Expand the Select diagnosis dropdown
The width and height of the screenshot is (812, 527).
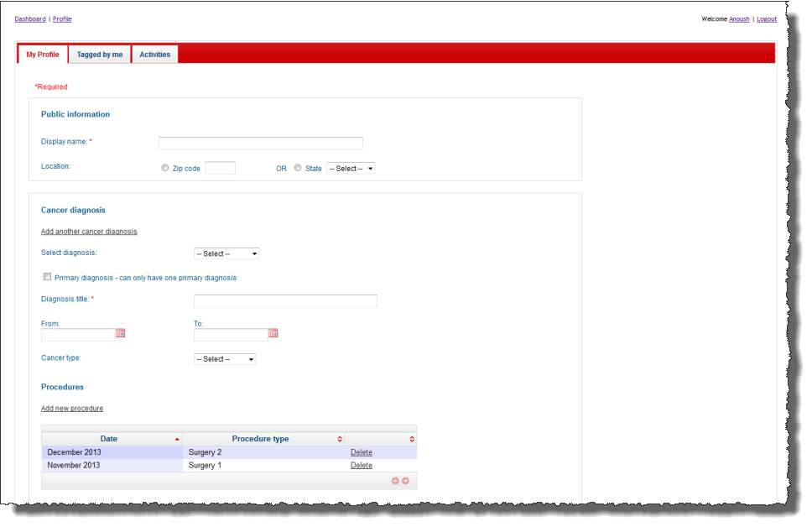226,253
